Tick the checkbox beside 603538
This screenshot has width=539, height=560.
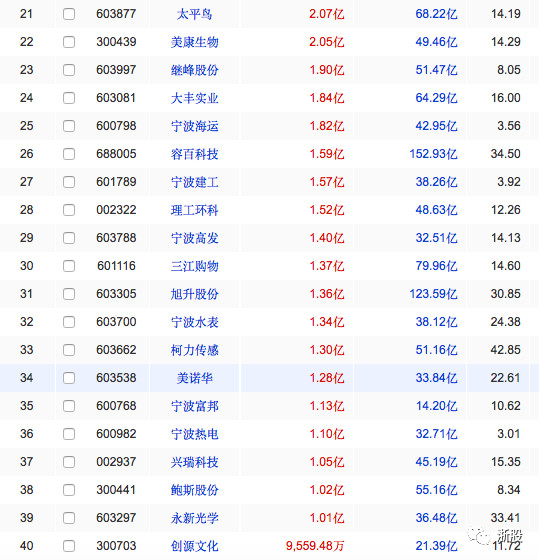click(69, 378)
